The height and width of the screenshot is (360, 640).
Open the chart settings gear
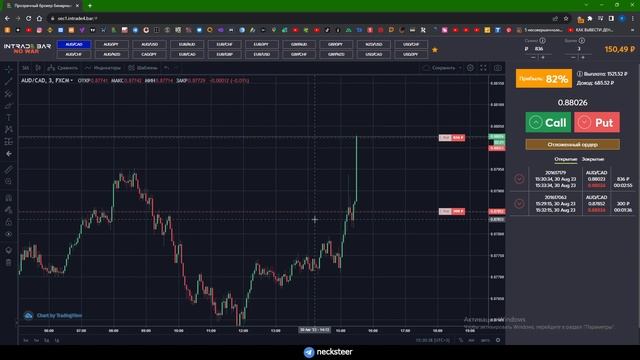470,68
